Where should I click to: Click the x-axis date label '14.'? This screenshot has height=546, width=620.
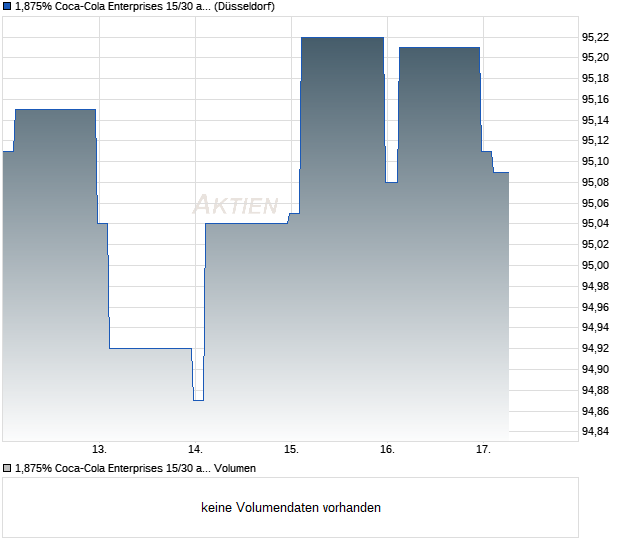coord(195,449)
